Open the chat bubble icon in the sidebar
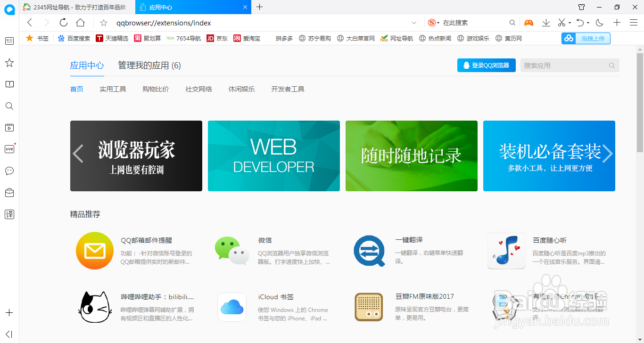This screenshot has width=644, height=343. pos(9,171)
